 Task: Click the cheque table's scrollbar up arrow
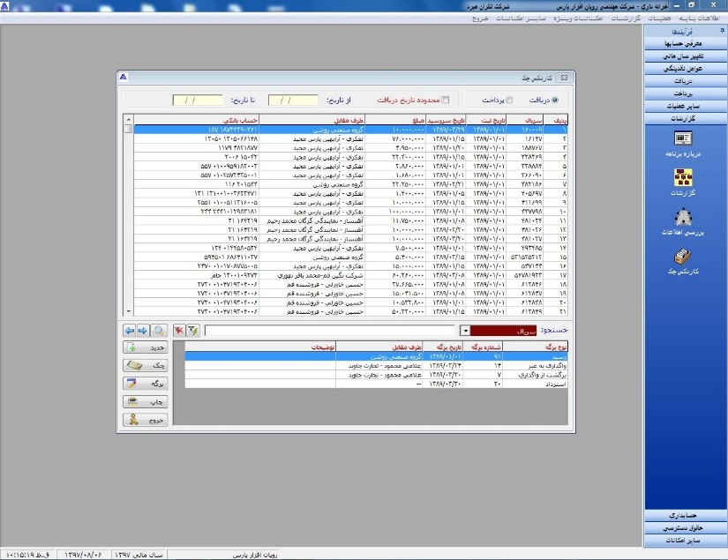[x=129, y=120]
